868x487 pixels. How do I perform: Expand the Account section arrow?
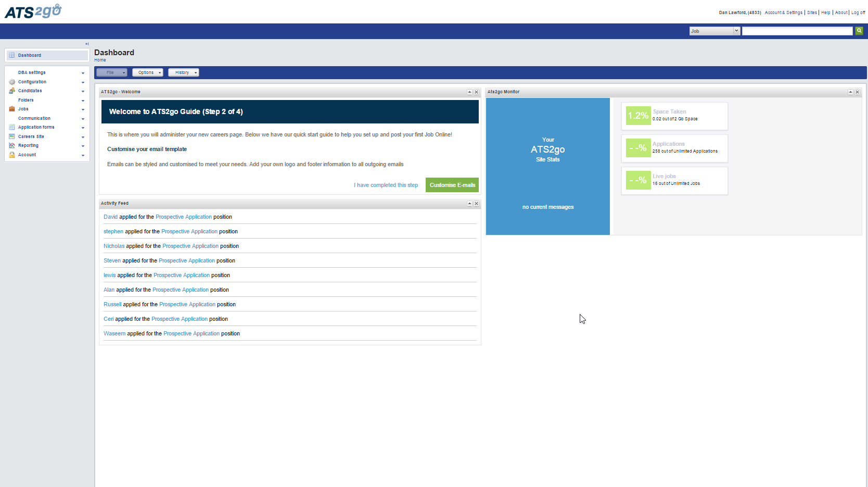[x=83, y=155]
